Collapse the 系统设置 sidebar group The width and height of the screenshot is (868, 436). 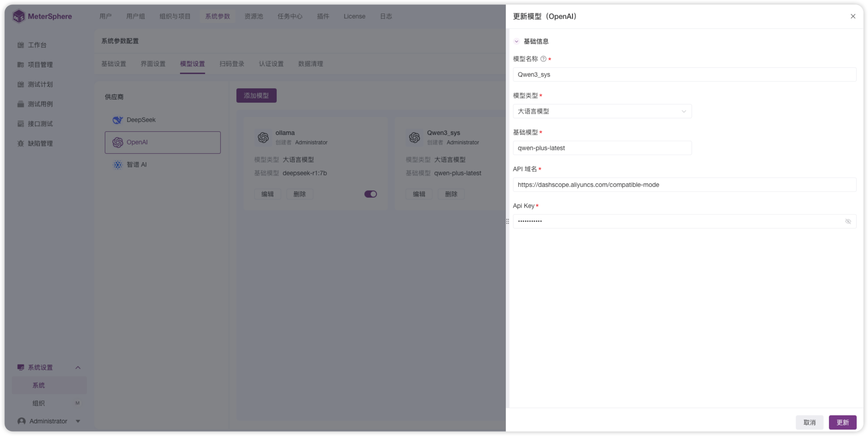[78, 367]
